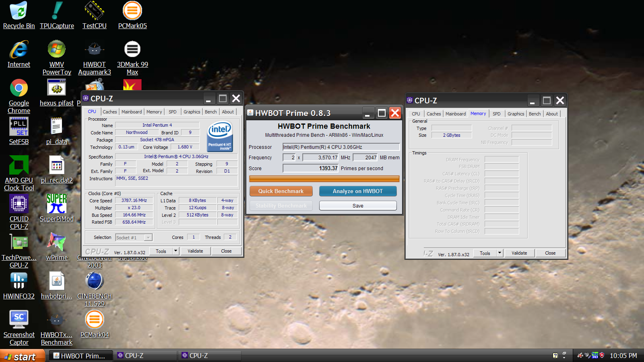Open Tools dropdown arrow in left CPU-Z
Screen dimensions: 644x362
175,251
